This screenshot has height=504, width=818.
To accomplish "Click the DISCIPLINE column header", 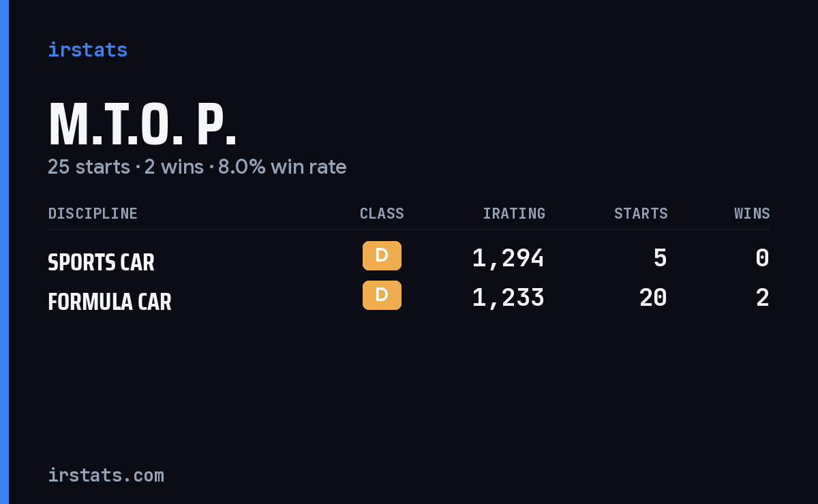I will click(93, 214).
